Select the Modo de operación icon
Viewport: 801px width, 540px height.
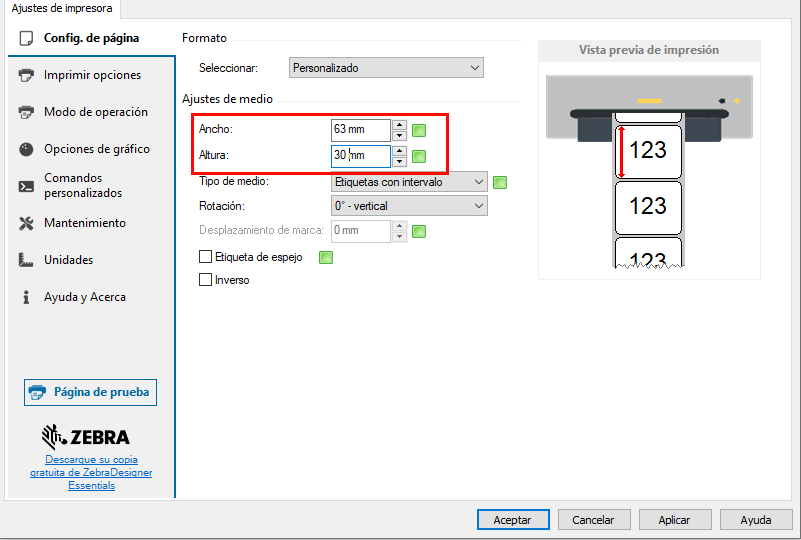click(26, 112)
